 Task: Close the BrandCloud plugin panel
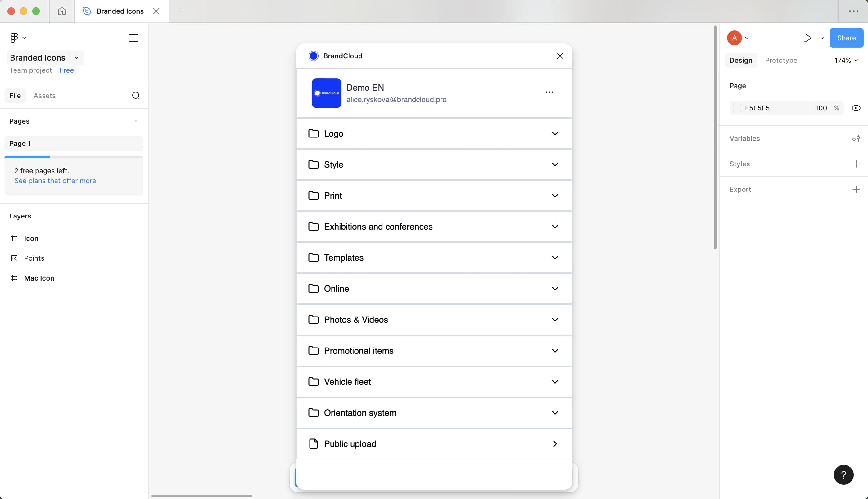[x=560, y=56]
